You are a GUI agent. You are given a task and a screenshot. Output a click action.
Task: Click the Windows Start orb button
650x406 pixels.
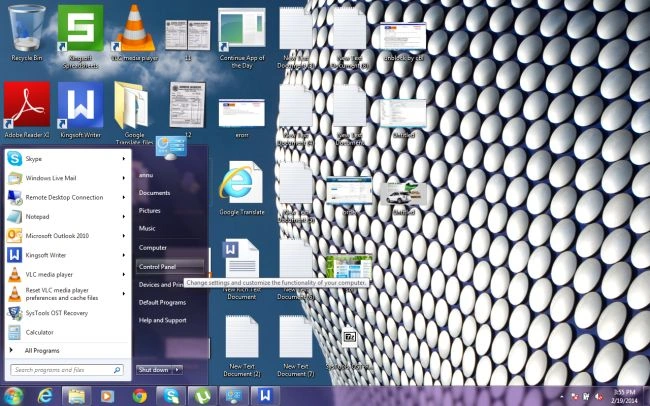pos(12,396)
